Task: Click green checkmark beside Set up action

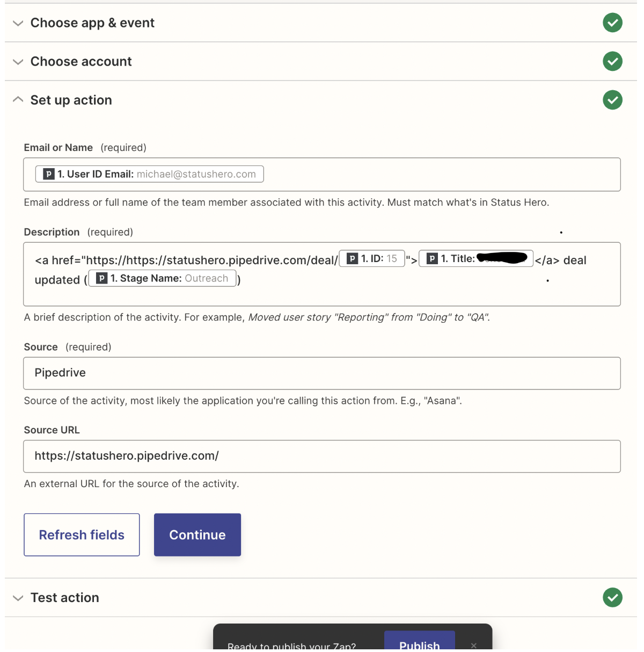Action: [612, 100]
